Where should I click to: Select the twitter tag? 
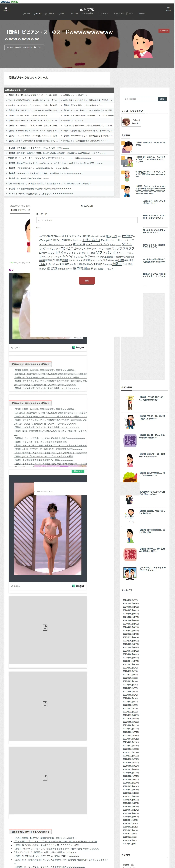click(127, 236)
